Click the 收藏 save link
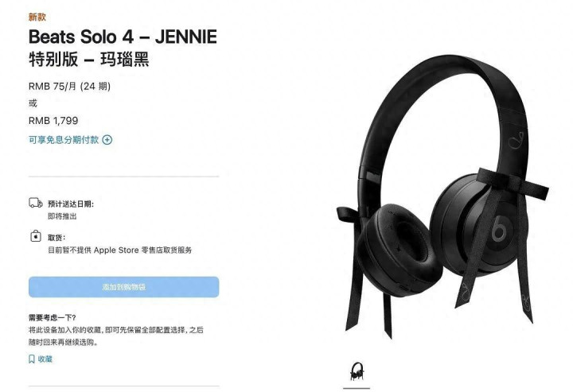Screen dimensions: 573x392 [45, 359]
